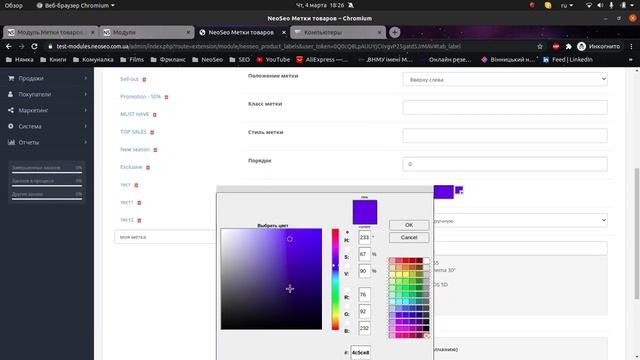
Task: Select the H (hue) radio button
Action: (x=347, y=232)
